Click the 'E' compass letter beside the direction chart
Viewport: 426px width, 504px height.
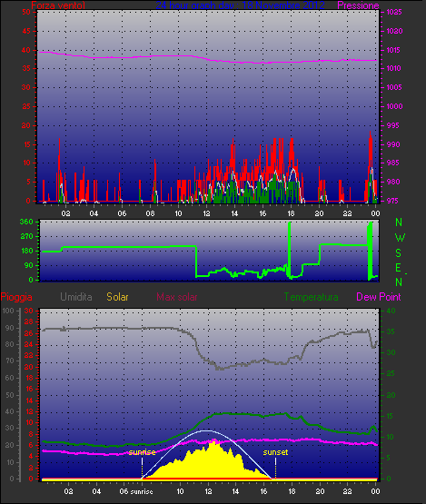pos(398,268)
